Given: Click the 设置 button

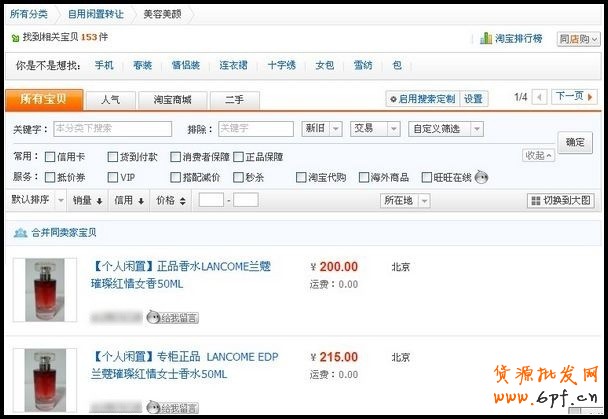Looking at the screenshot, I should tap(473, 99).
